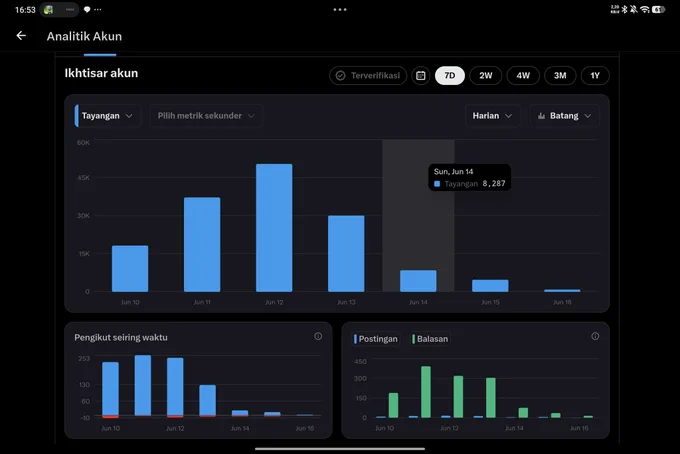Screen dimensions: 680x454
Task: Tap the app notification icon beside the clock
Action: (x=49, y=10)
